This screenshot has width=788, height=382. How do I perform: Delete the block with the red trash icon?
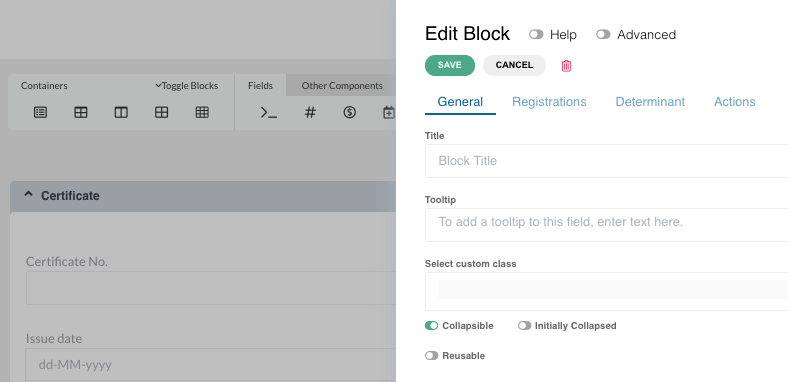566,66
